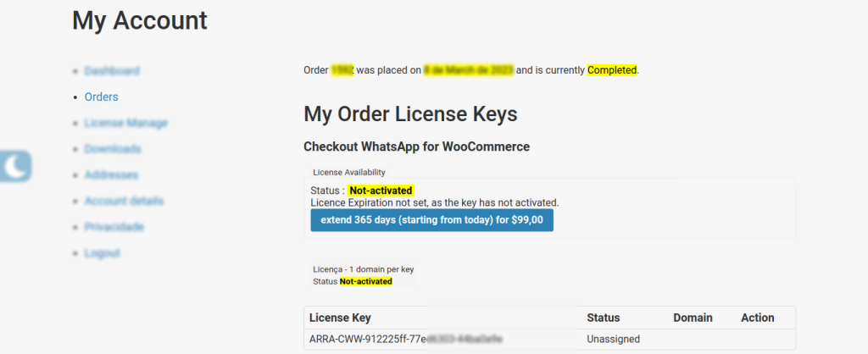This screenshot has width=868, height=354.
Task: Select the ARRA-CWW license key text
Action: click(406, 339)
